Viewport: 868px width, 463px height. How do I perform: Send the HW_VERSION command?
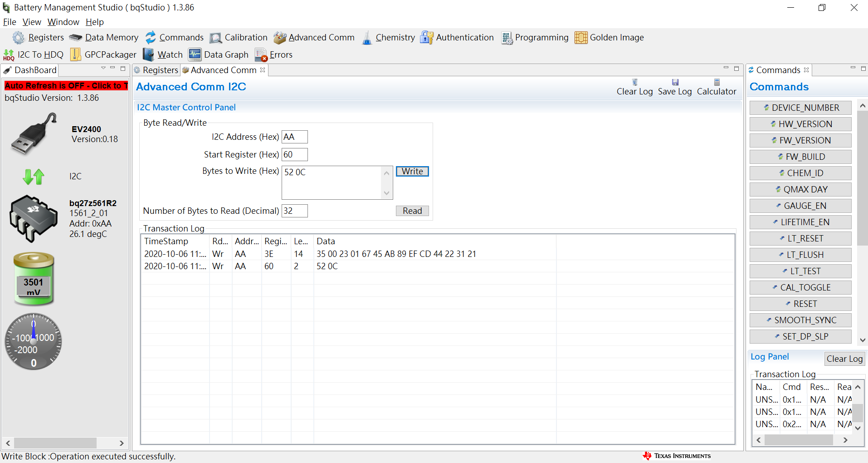pos(800,124)
